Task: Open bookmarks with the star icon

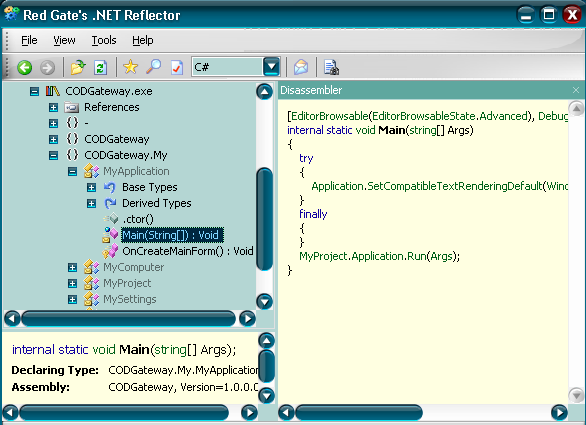Action: tap(130, 67)
